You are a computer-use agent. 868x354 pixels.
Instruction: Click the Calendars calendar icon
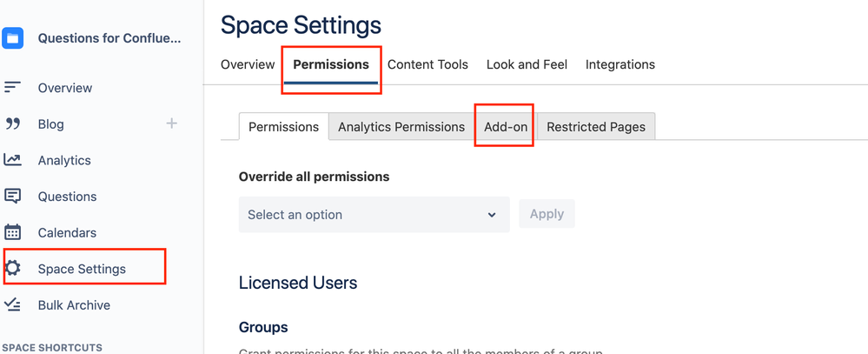tap(12, 232)
